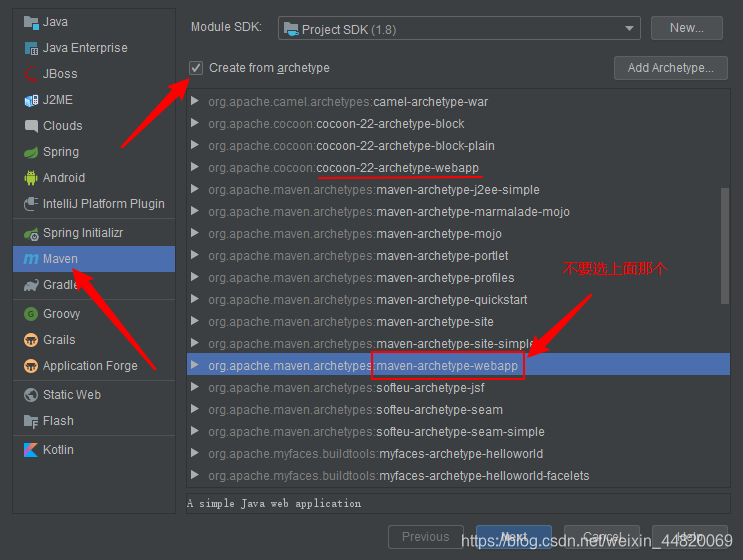Viewport: 743px width, 560px height.
Task: Expand camel-archetype-war archetype
Action: [x=194, y=101]
